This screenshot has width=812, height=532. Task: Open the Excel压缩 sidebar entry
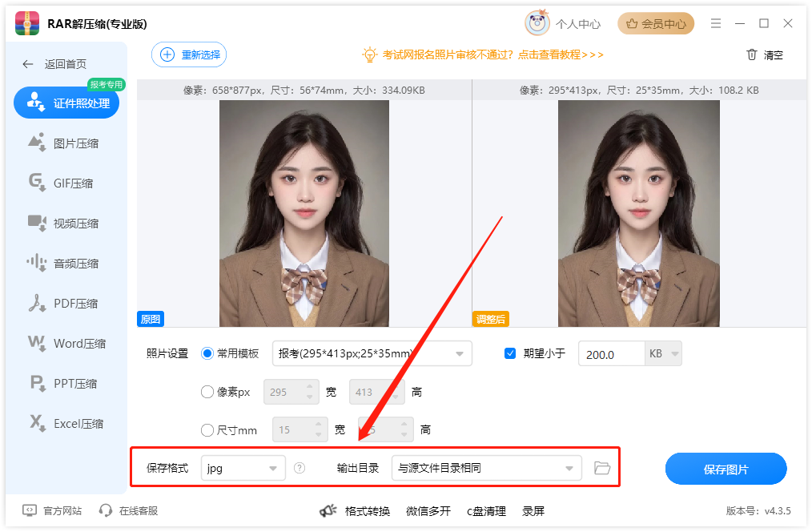coord(66,423)
